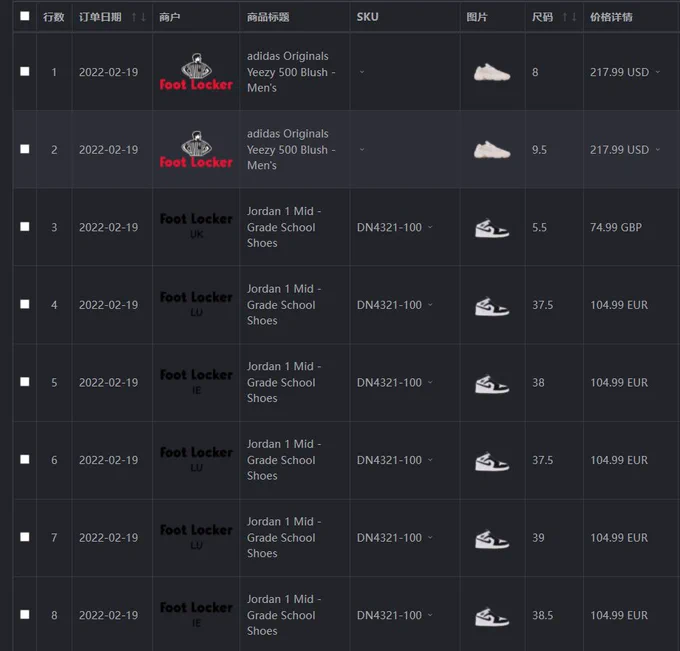Check the checkbox for row 7
This screenshot has height=651, width=680.
pyautogui.click(x=25, y=537)
